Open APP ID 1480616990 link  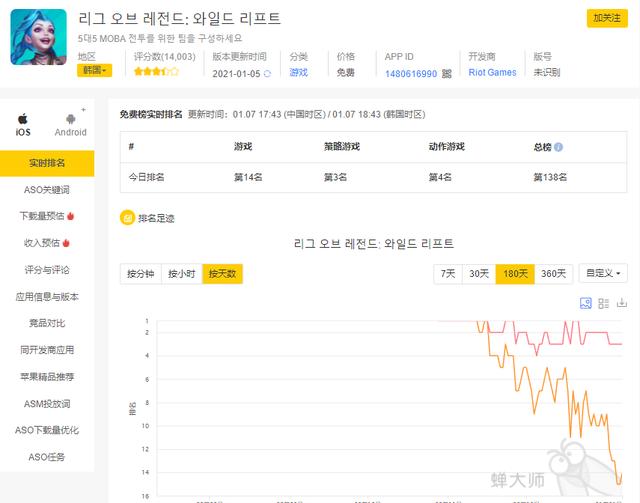pyautogui.click(x=411, y=73)
